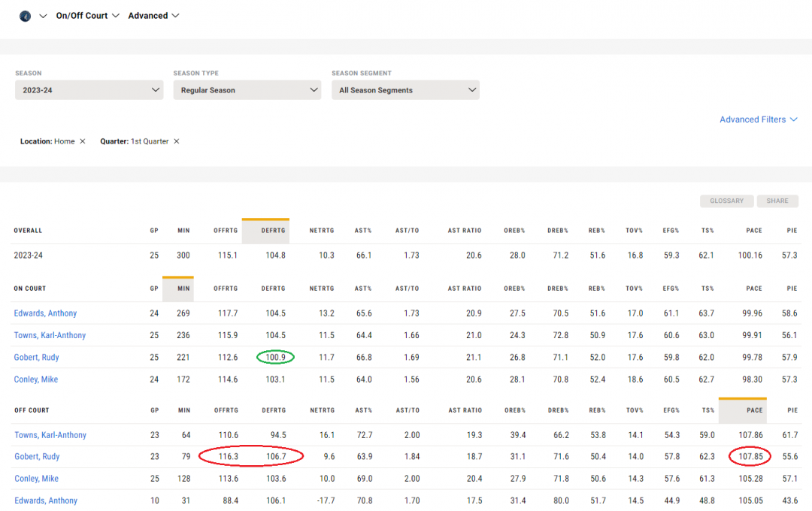Click Gobert's off-court DEFRTG value 106.7
The image size is (812, 511).
pyautogui.click(x=276, y=457)
